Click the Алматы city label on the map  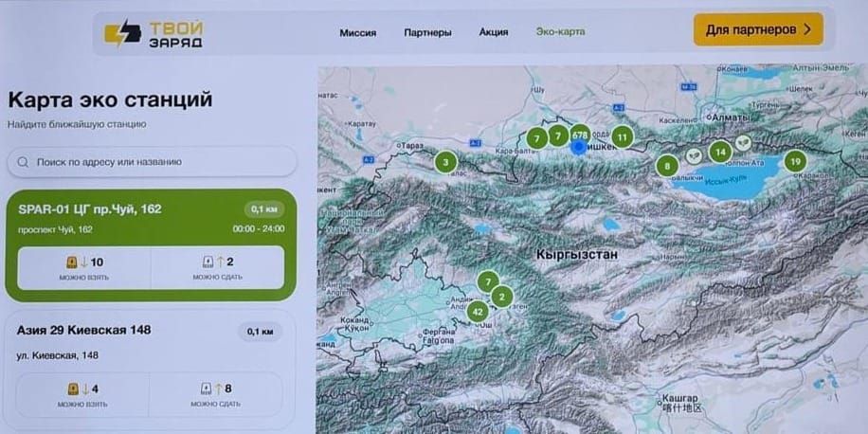point(731,118)
